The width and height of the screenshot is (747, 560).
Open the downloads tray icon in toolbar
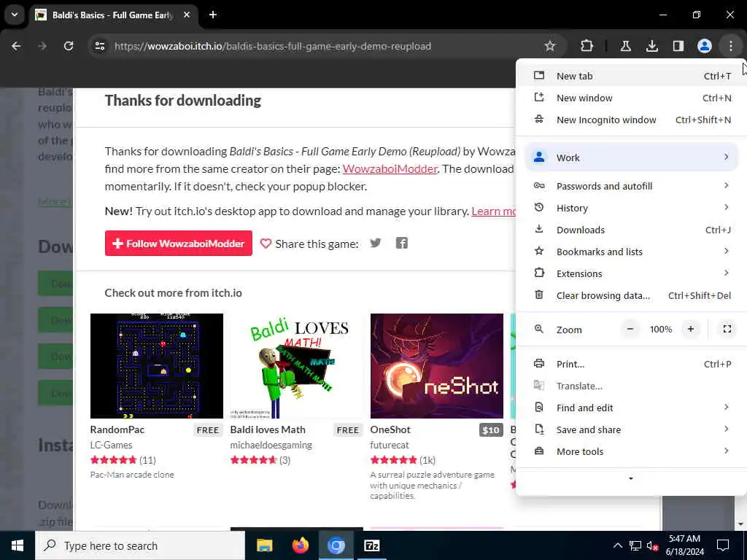click(x=651, y=46)
